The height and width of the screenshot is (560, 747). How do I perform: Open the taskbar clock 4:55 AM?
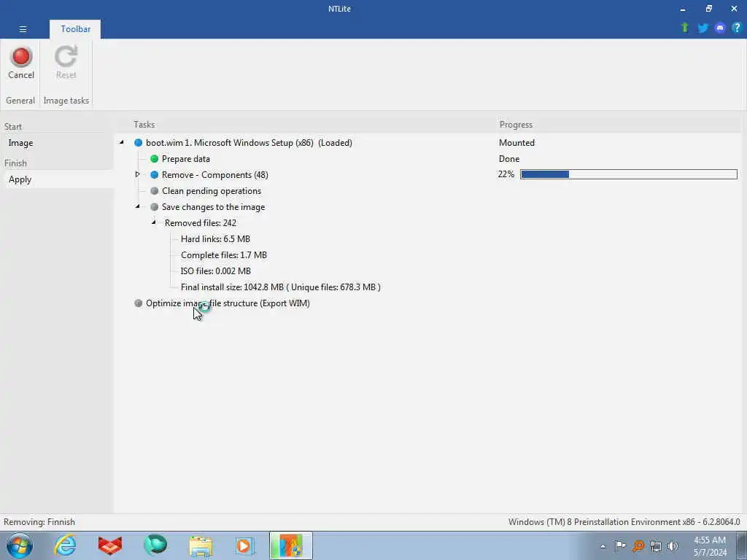710,546
